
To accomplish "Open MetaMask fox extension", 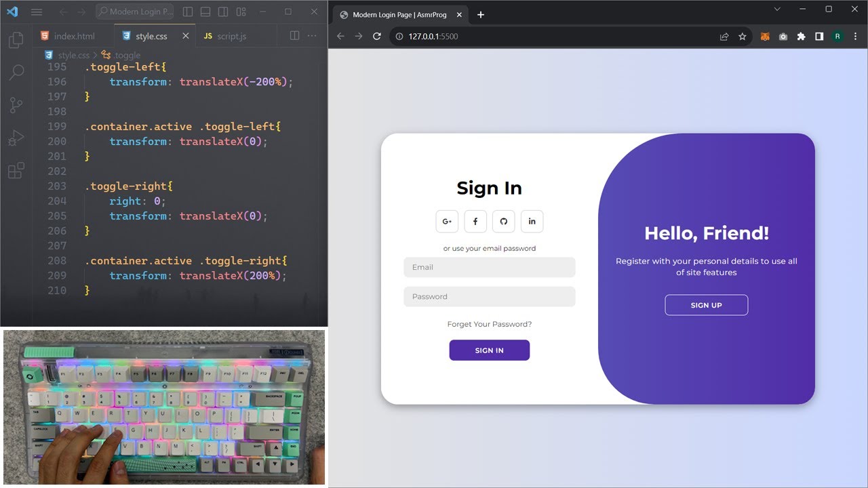I will point(765,37).
